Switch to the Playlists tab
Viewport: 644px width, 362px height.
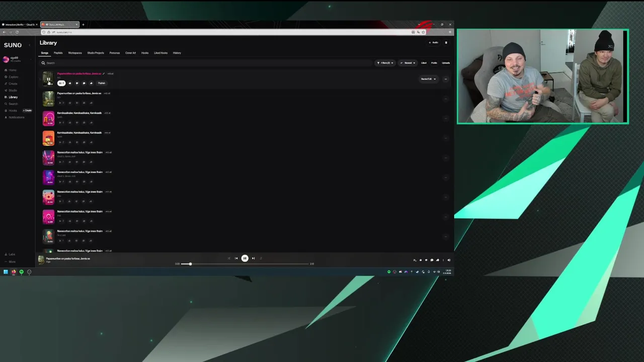point(58,53)
